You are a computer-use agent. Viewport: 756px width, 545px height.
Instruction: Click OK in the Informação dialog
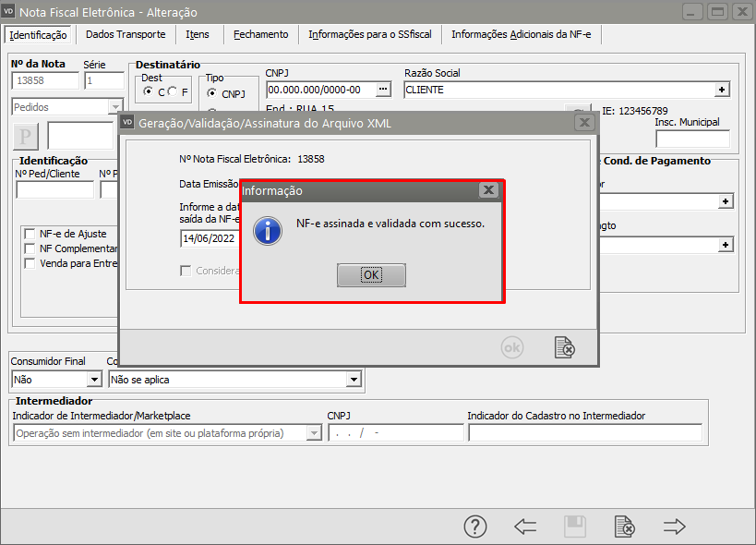click(x=371, y=275)
